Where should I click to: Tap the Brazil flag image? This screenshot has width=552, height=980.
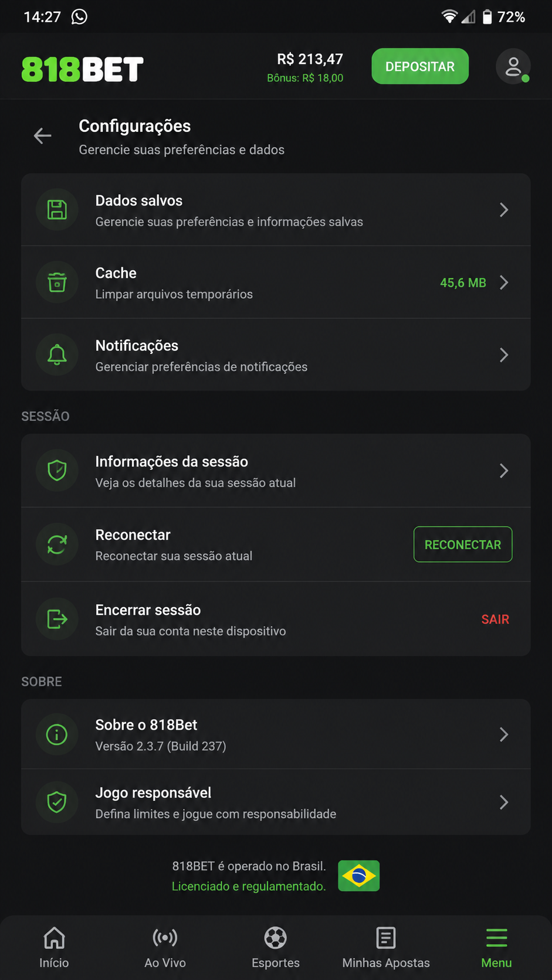point(359,876)
